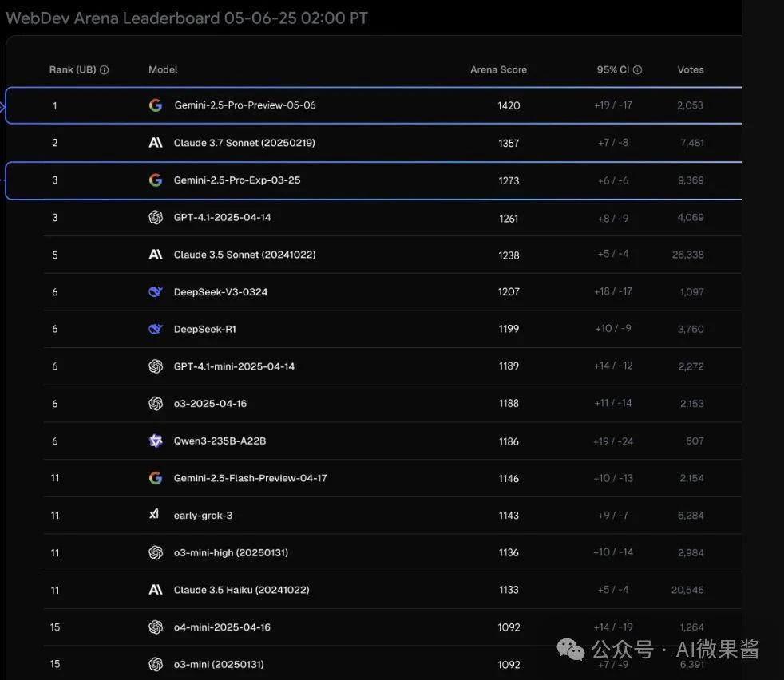Click the Qwen icon beside Qwen3-235B-A22B
The image size is (784, 680).
tap(156, 441)
